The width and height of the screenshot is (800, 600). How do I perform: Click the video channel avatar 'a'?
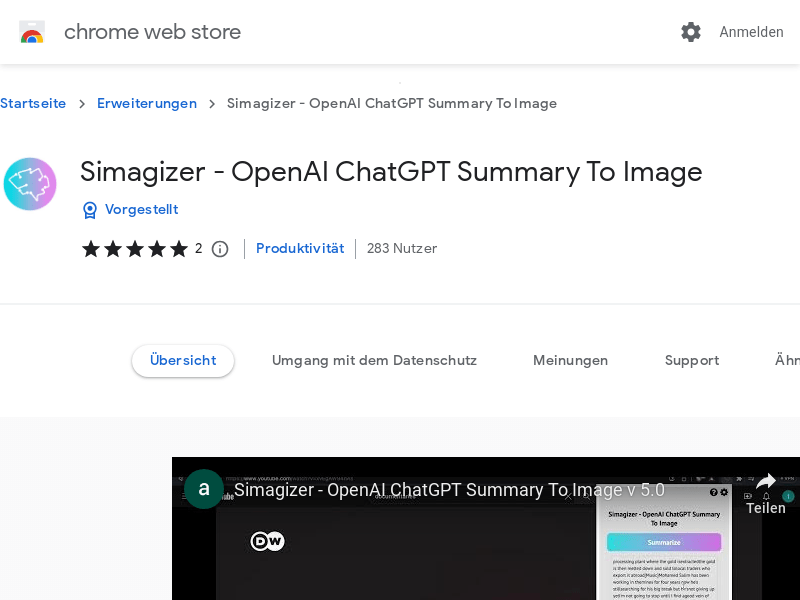click(204, 489)
